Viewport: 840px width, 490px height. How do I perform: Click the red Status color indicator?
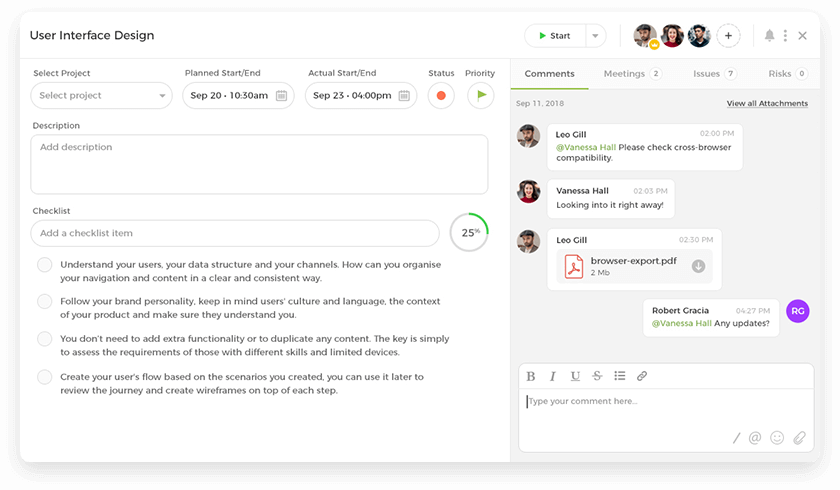[x=441, y=96]
